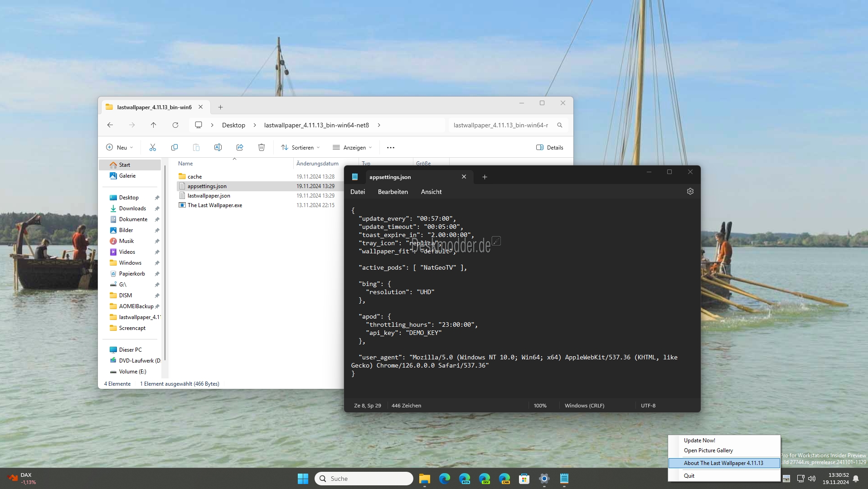This screenshot has width=868, height=489.
Task: Open Edge Dev on the taskbar
Action: pos(485,479)
